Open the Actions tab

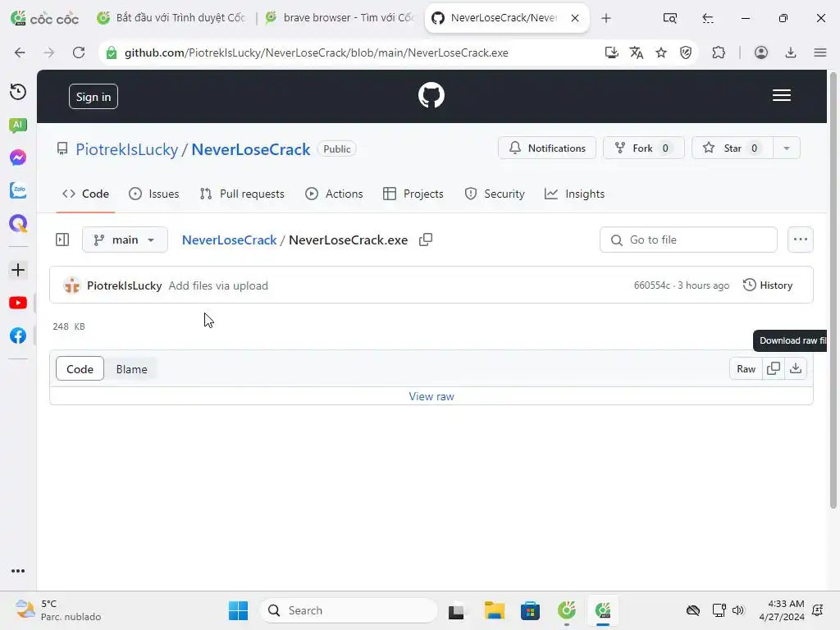[x=334, y=194]
